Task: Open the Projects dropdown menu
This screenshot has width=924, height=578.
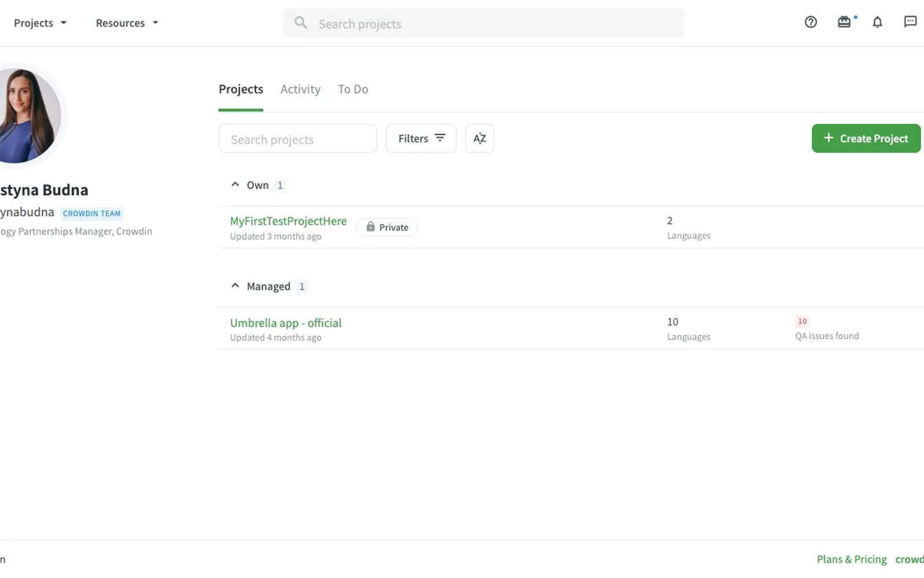Action: [x=40, y=23]
